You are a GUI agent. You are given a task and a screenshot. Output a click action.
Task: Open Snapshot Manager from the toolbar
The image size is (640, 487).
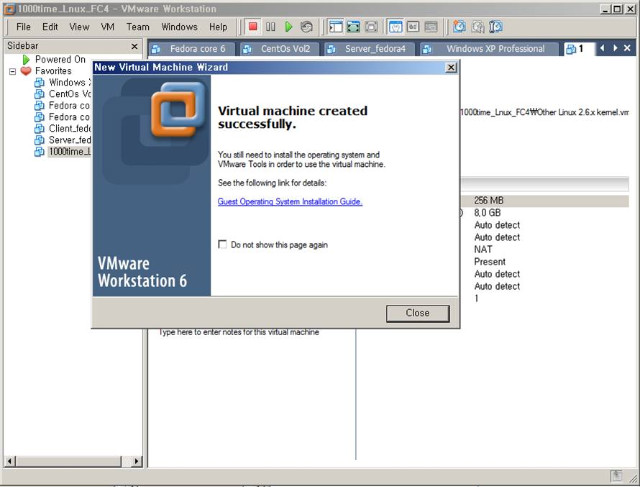(496, 27)
